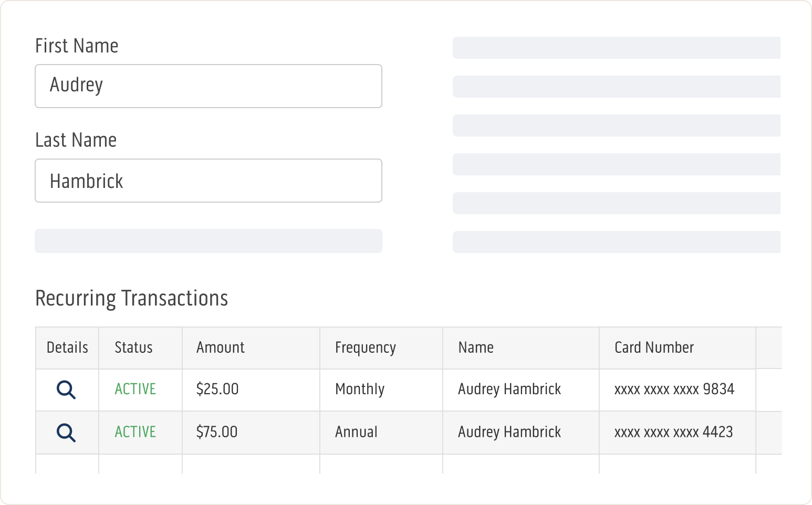The image size is (812, 505).
Task: Click the $25.00 amount cell
Action: (x=217, y=390)
